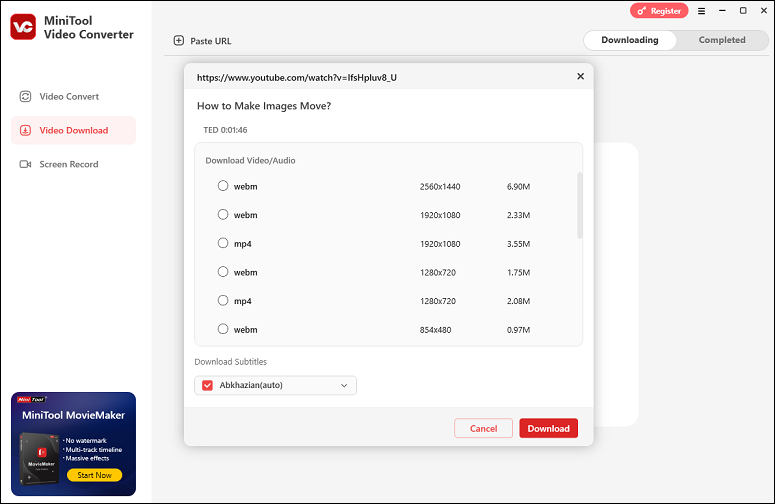The image size is (775, 504).
Task: Click the 2560x1440 resolution value
Action: (440, 187)
